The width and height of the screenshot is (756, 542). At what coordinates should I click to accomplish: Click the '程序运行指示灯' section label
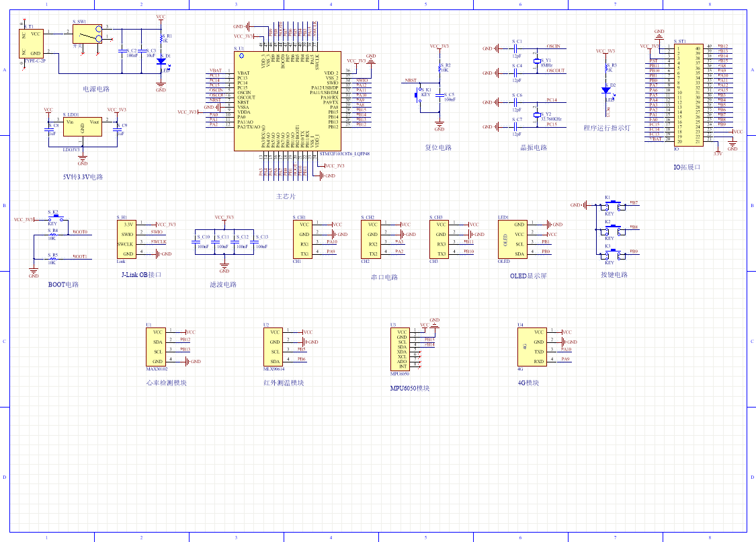pyautogui.click(x=607, y=128)
